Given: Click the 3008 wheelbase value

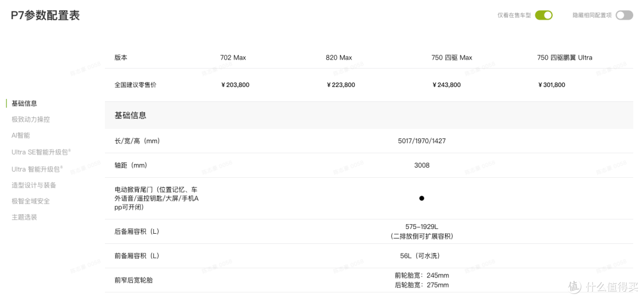Looking at the screenshot, I should coord(422,165).
